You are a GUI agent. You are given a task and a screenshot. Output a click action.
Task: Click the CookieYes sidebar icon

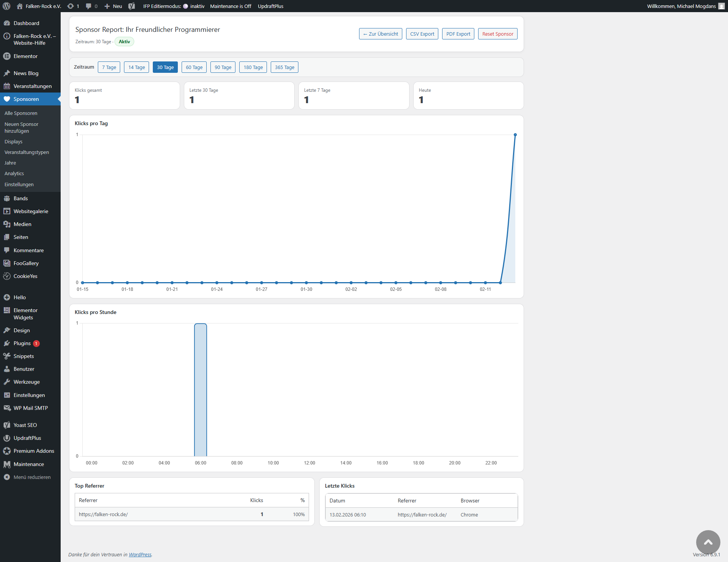click(7, 276)
